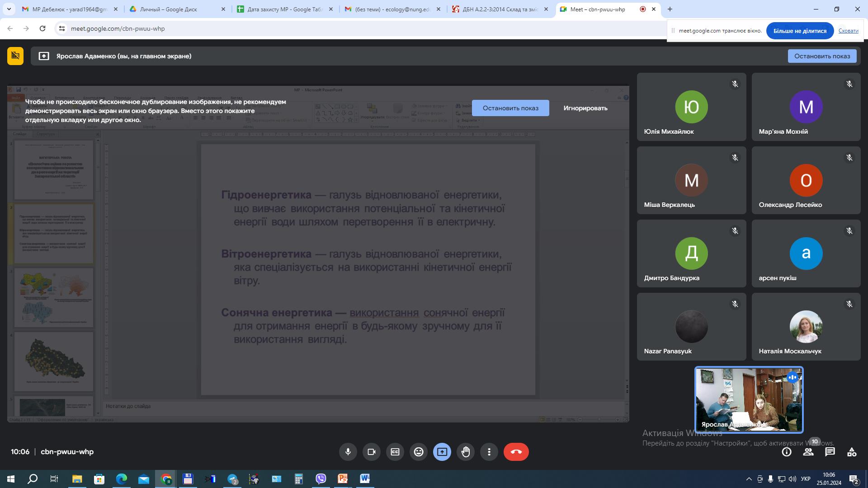
Task: Select the PowerPoint icon on the taskbar
Action: pos(343,479)
